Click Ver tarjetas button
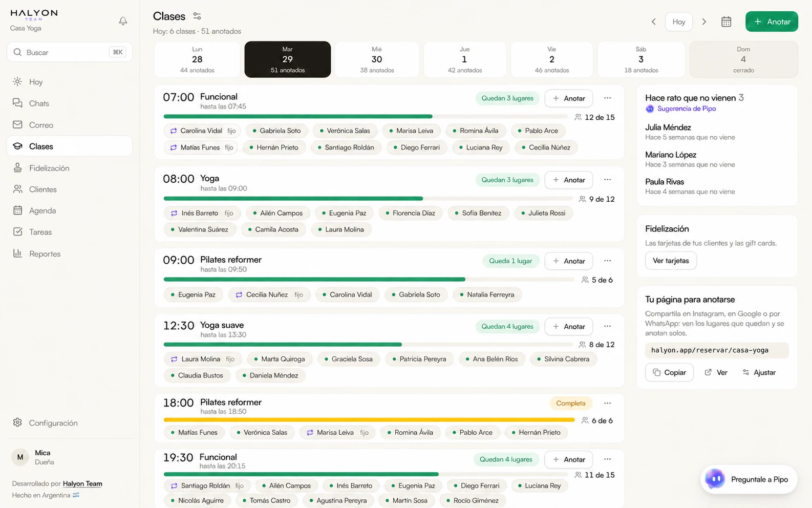The image size is (812, 508). point(671,261)
